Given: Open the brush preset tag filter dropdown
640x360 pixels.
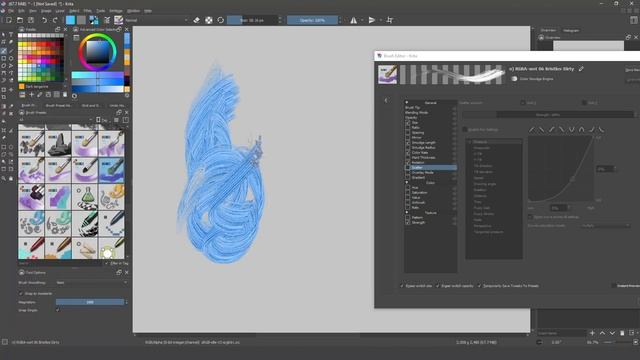Looking at the screenshot, I should [x=55, y=120].
